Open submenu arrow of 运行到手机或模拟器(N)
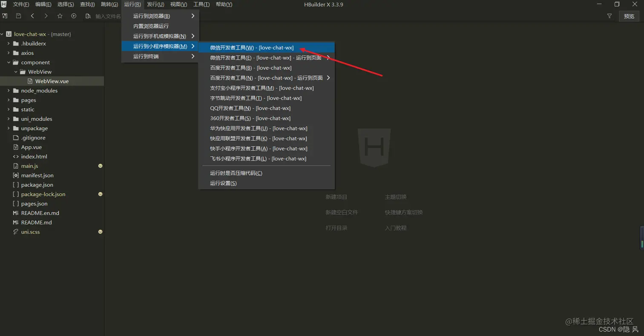 (x=193, y=36)
